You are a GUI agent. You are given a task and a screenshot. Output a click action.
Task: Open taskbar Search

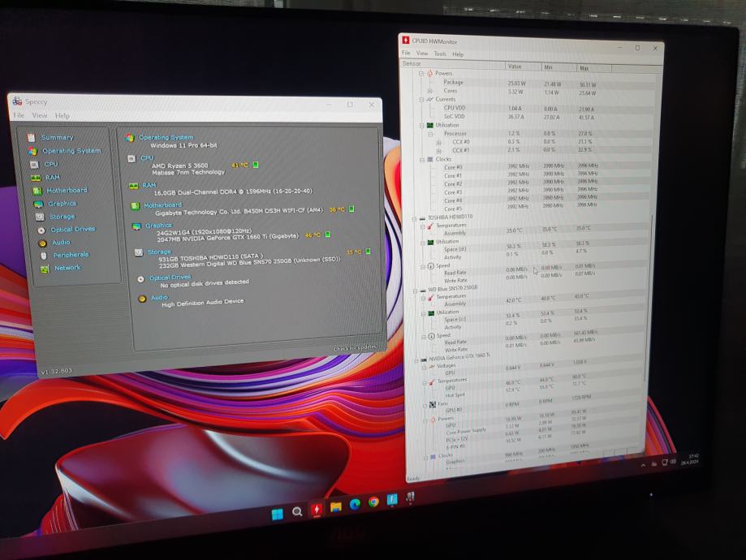(297, 512)
